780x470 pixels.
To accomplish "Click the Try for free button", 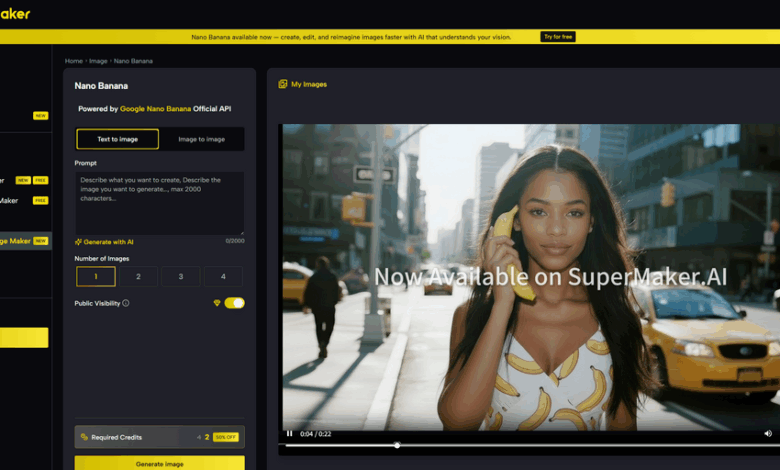I will 558,37.
